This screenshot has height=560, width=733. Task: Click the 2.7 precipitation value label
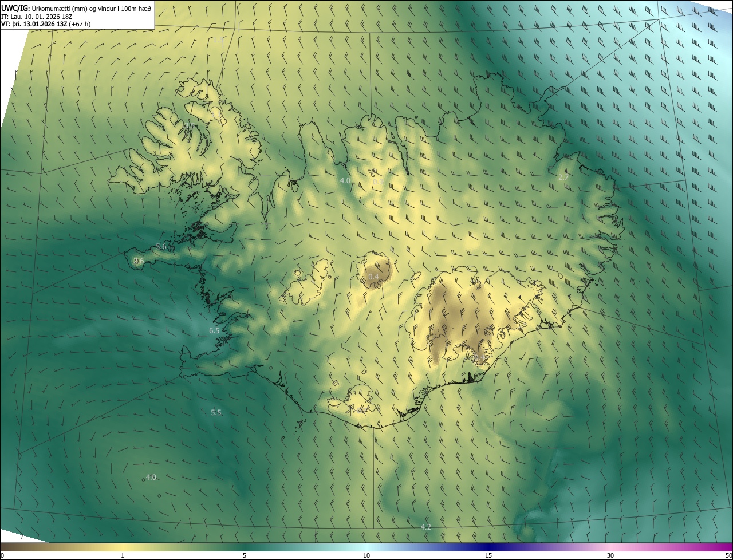(563, 178)
